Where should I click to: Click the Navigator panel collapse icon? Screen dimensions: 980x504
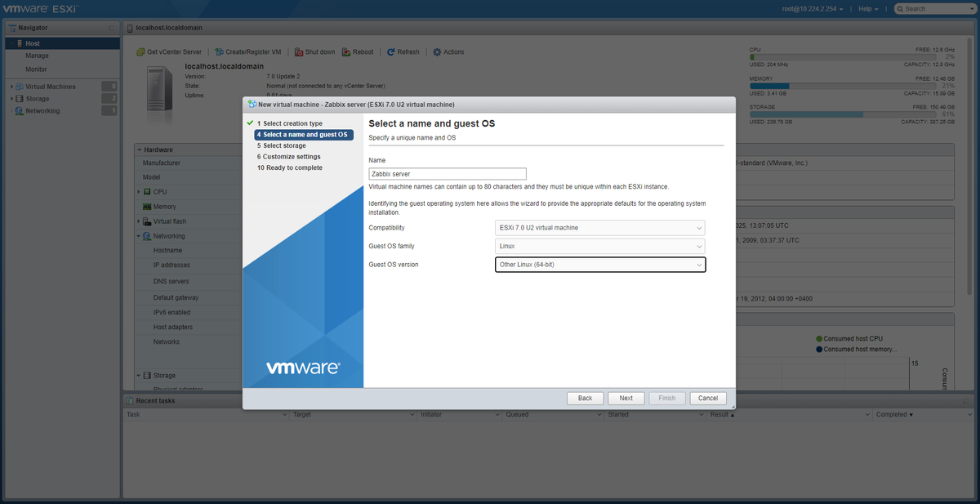112,28
